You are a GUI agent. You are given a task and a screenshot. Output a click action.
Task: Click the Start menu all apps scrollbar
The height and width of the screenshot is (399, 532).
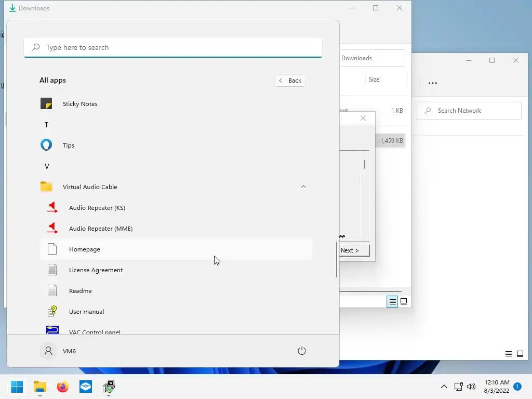pos(337,260)
